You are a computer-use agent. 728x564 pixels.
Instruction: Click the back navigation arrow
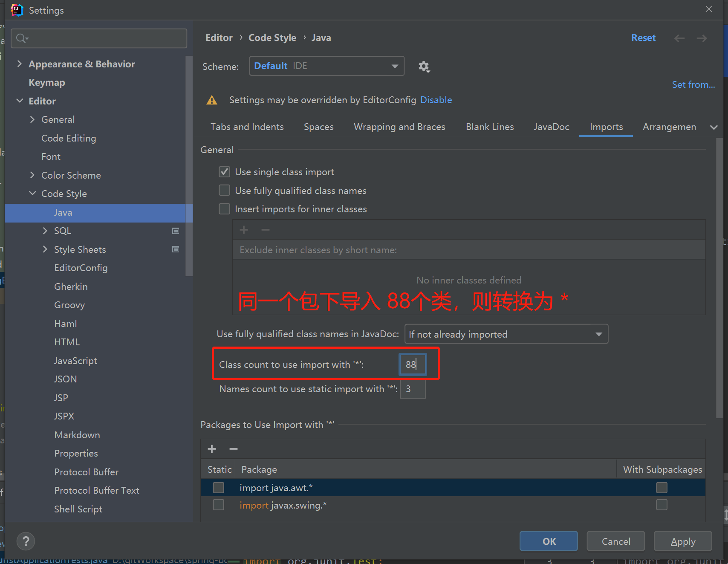pos(679,38)
